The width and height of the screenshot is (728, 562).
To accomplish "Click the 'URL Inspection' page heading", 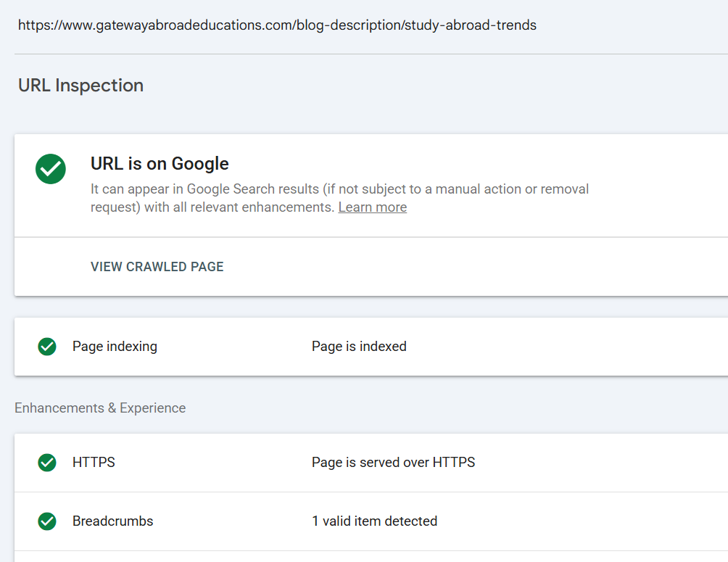I will pyautogui.click(x=80, y=86).
